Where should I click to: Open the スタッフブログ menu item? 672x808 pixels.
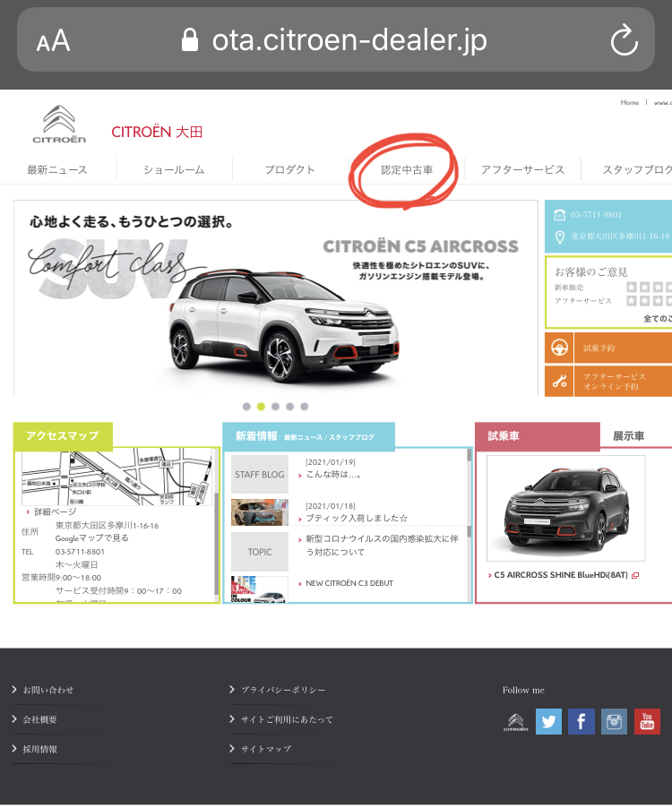pos(637,169)
